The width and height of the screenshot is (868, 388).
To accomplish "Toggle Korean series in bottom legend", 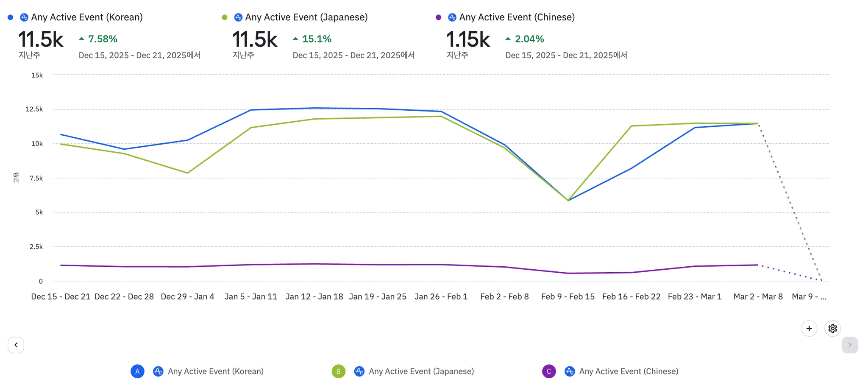I will point(215,371).
